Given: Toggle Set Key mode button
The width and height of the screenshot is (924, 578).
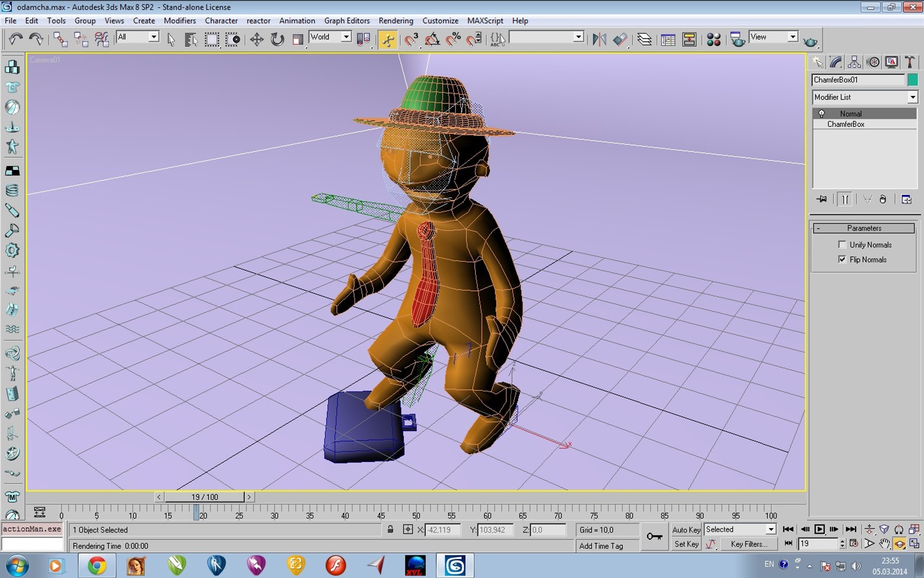Looking at the screenshot, I should [686, 544].
